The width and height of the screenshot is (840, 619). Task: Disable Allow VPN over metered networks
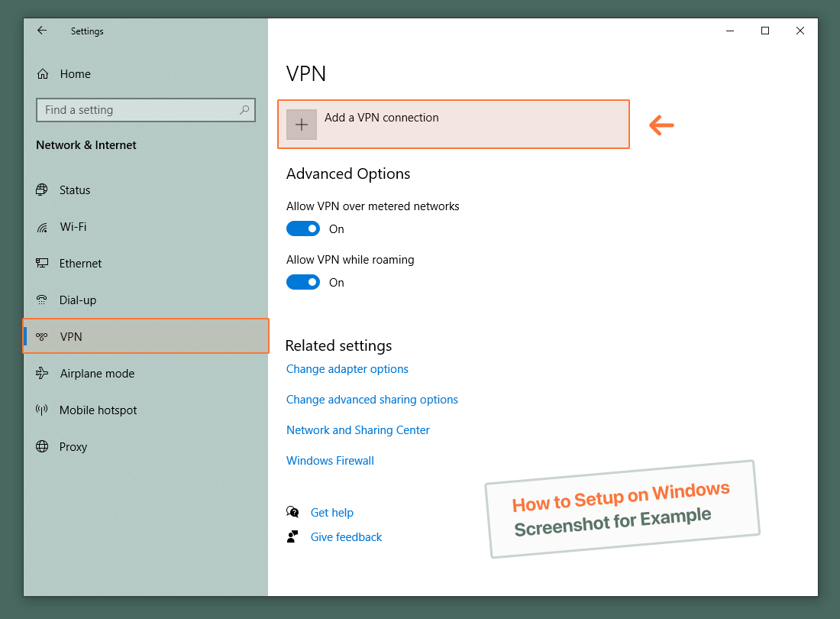click(303, 228)
